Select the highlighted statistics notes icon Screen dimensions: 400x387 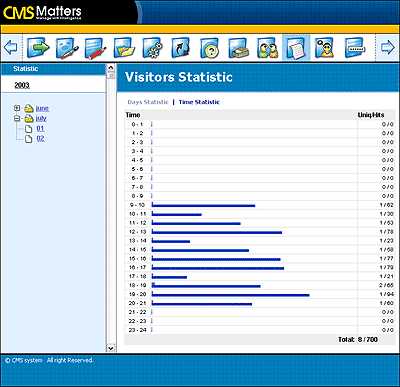[x=296, y=48]
